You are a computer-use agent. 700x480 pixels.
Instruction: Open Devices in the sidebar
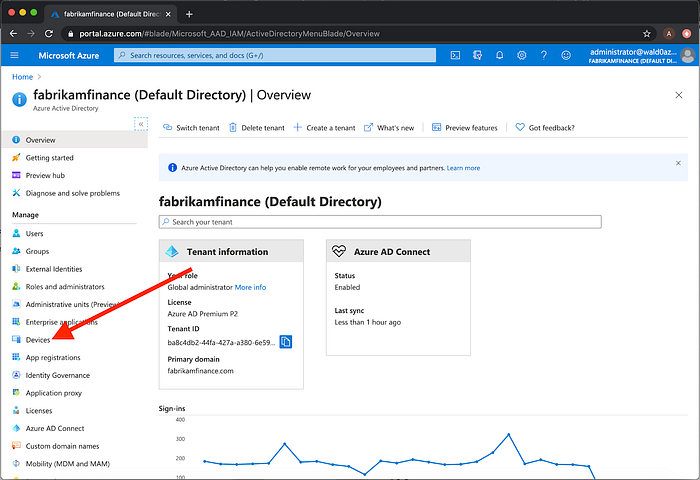coord(38,340)
